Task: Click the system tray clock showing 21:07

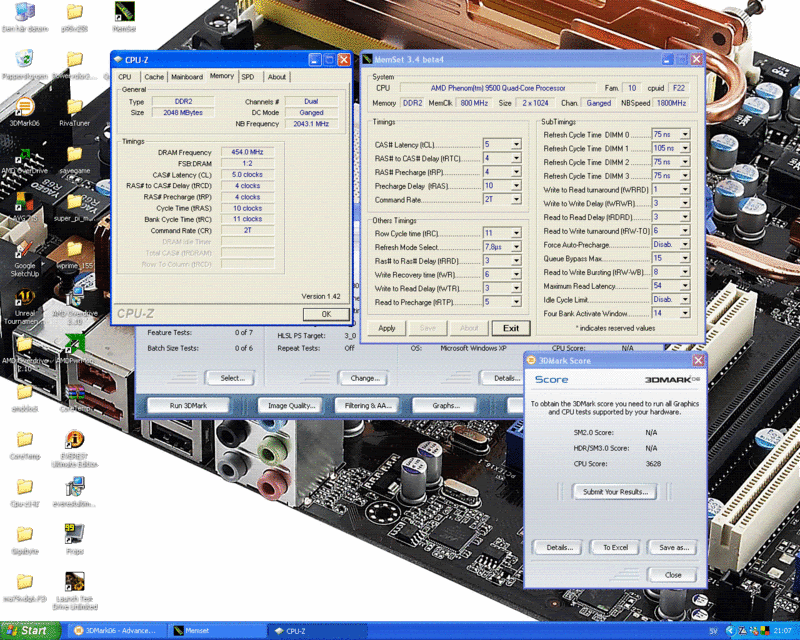Action: (x=783, y=631)
